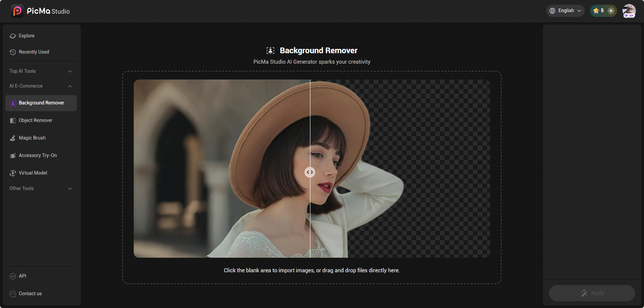Image resolution: width=644 pixels, height=308 pixels.
Task: Click the star credits balance badge
Action: click(599, 11)
